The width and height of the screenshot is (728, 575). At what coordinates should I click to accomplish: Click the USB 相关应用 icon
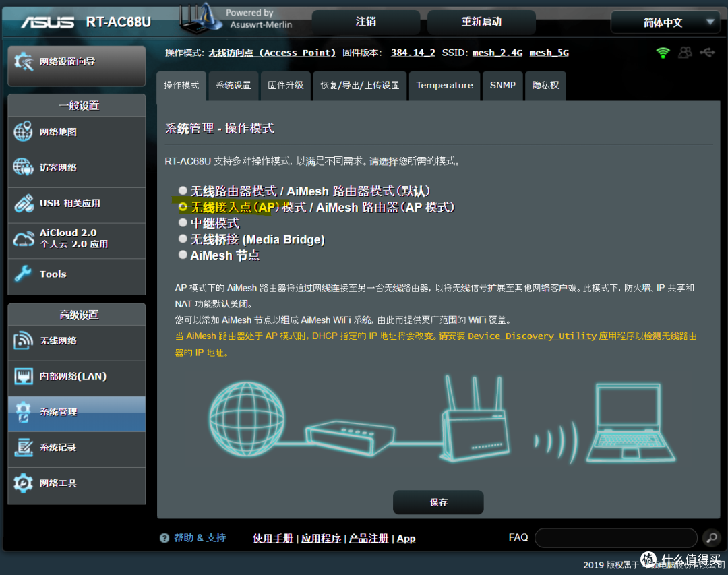23,203
